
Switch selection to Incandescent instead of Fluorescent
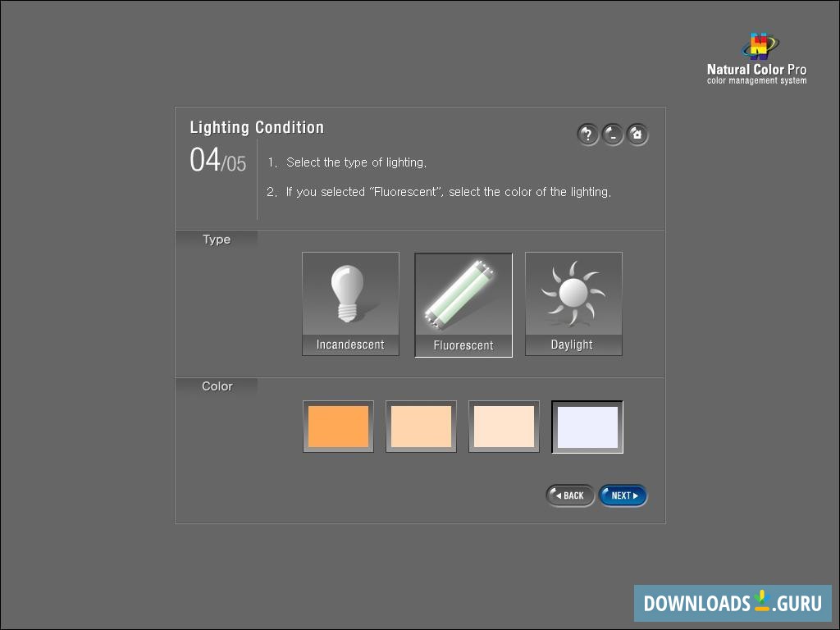[350, 304]
